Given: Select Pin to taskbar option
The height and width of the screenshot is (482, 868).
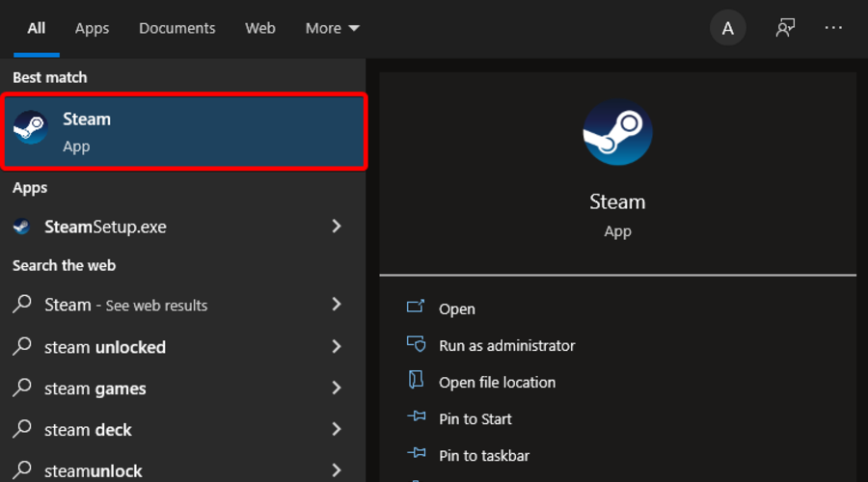Looking at the screenshot, I should 483,455.
